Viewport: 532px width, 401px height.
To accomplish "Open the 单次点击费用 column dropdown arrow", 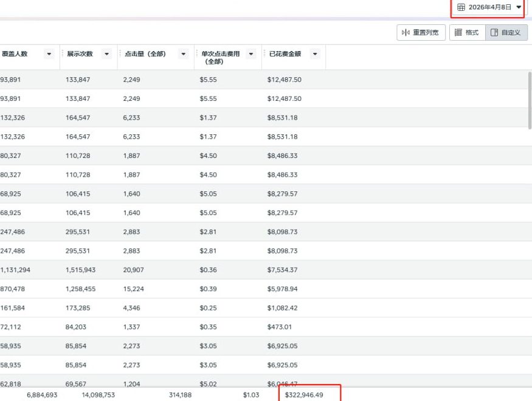I will (x=250, y=54).
